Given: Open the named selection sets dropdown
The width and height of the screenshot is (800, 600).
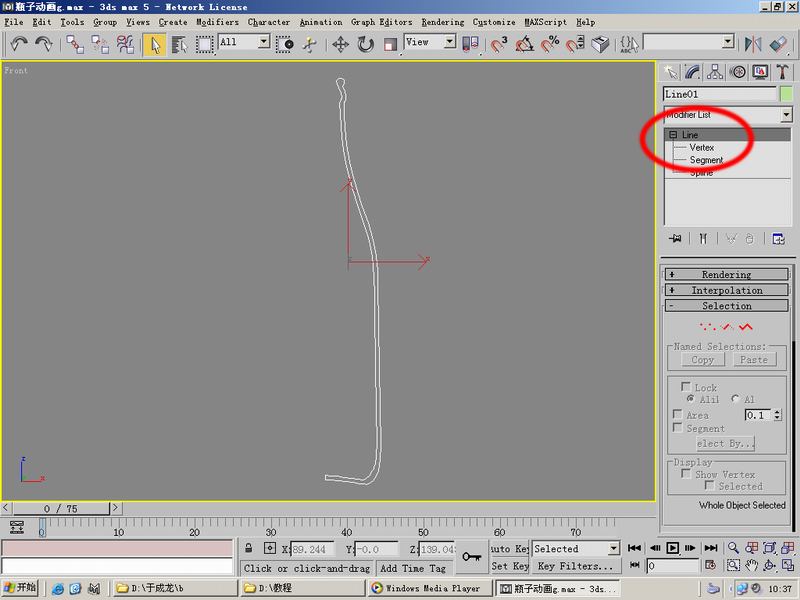Looking at the screenshot, I should pyautogui.click(x=728, y=41).
